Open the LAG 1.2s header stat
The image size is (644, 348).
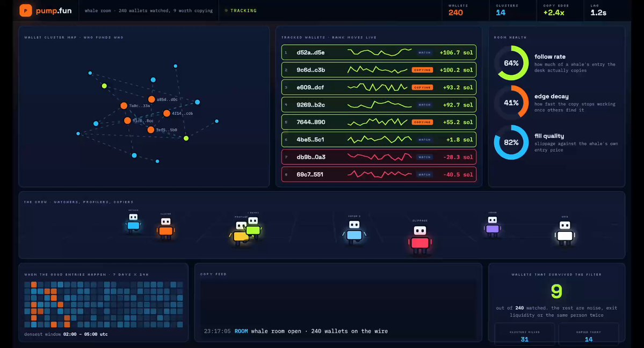click(606, 10)
